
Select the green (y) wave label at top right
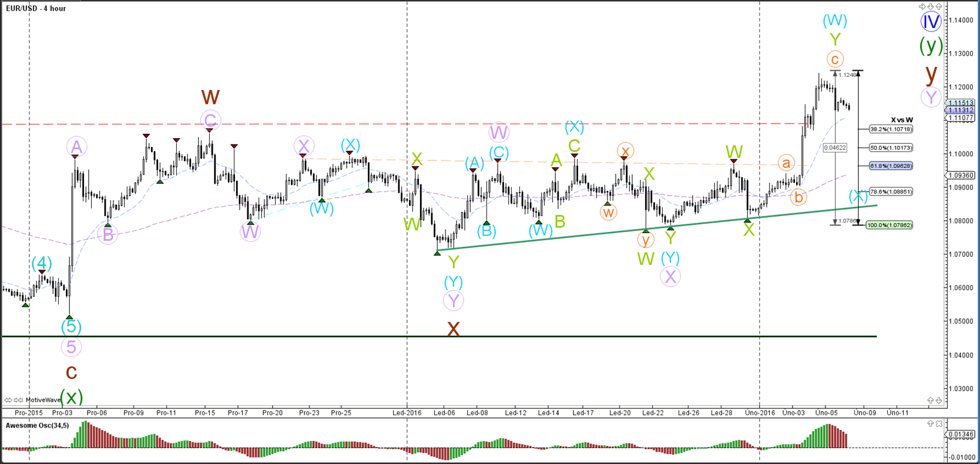click(931, 45)
